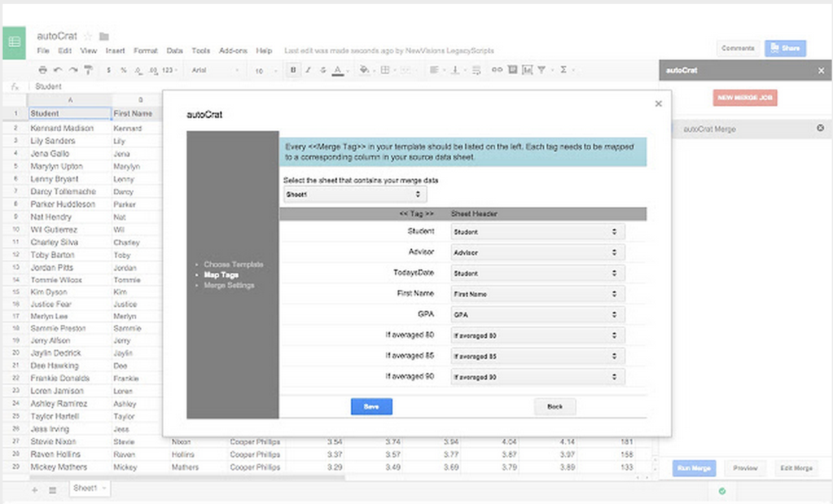Toggle italic formatting

(x=308, y=70)
